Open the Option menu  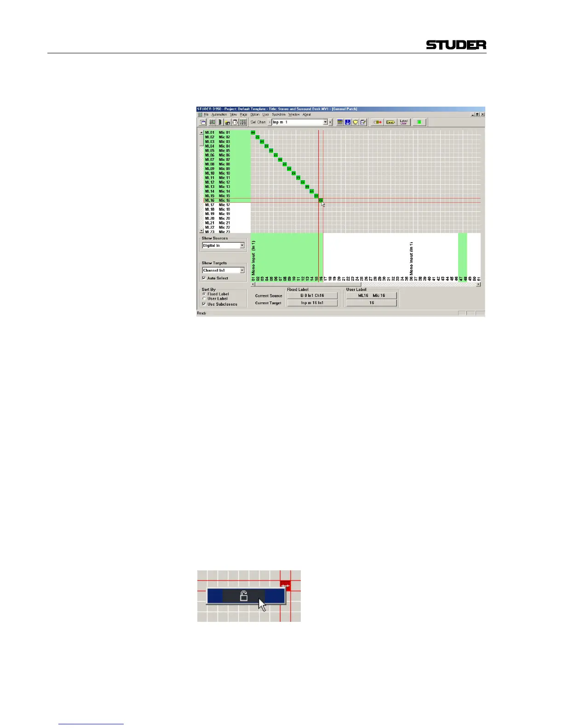pyautogui.click(x=255, y=114)
